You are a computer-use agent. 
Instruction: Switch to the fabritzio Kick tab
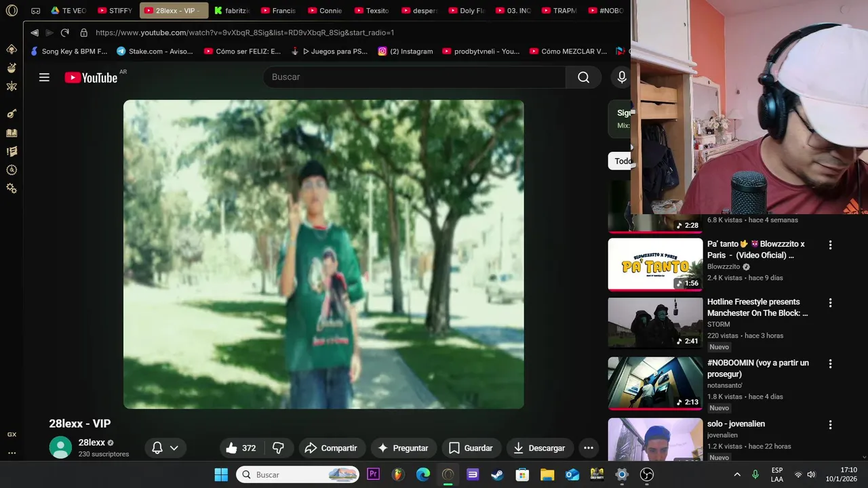231,11
